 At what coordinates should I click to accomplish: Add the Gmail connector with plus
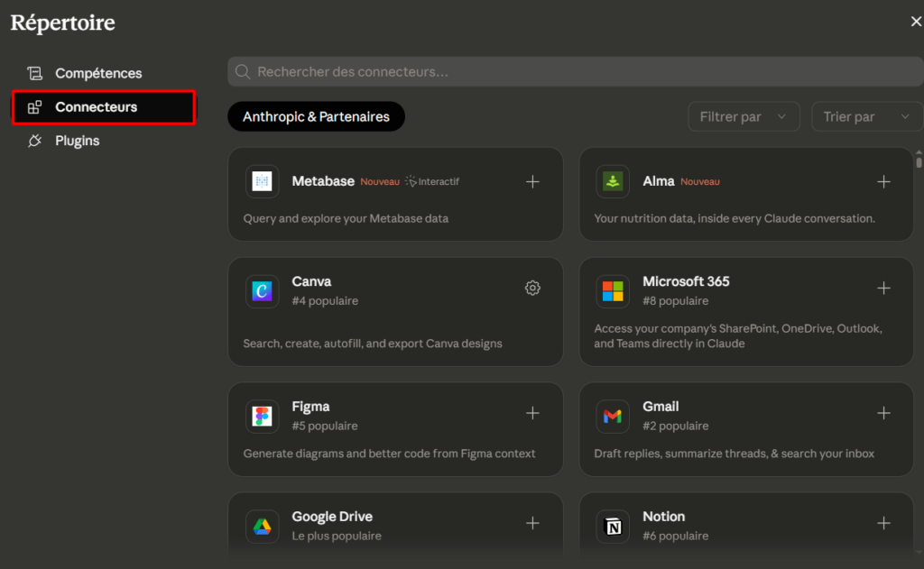pos(883,413)
